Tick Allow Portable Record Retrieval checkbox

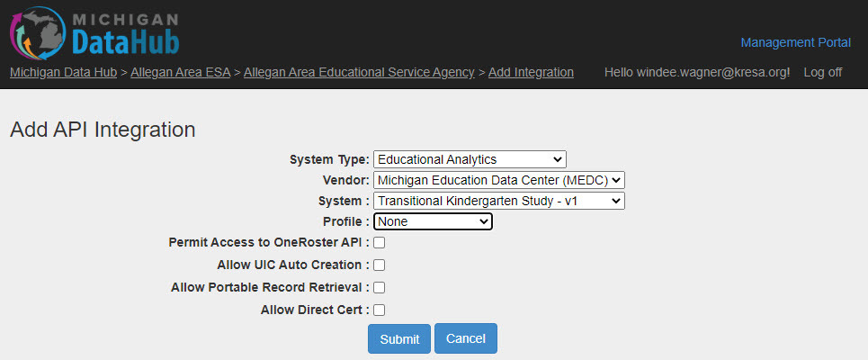[x=380, y=287]
